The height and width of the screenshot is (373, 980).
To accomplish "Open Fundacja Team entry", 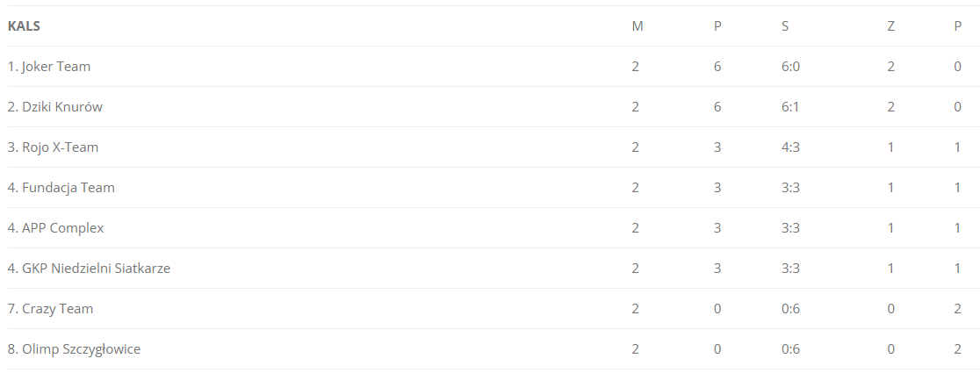I will coord(68,188).
